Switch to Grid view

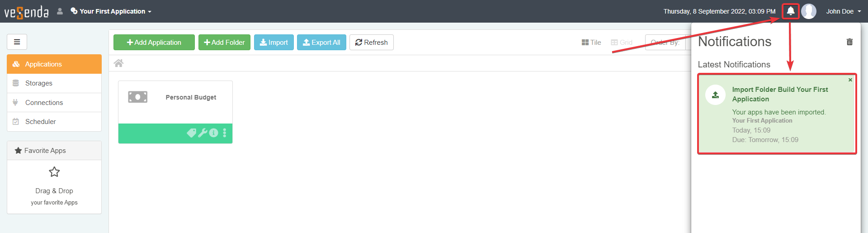coord(622,43)
